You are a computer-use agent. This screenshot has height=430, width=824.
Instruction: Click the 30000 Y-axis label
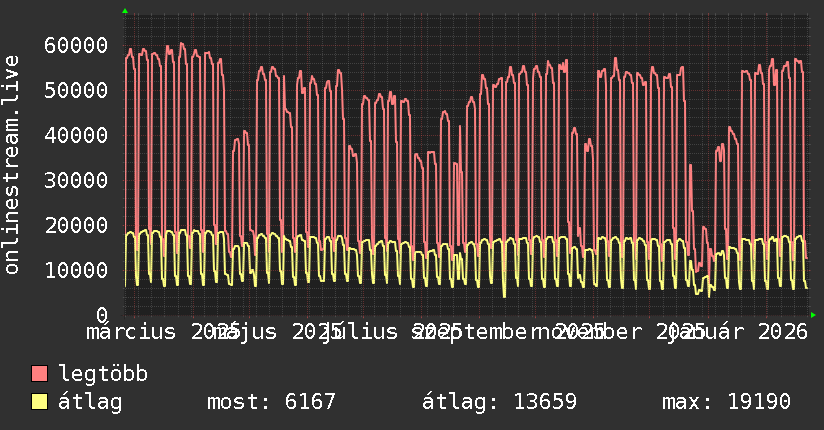click(x=76, y=180)
